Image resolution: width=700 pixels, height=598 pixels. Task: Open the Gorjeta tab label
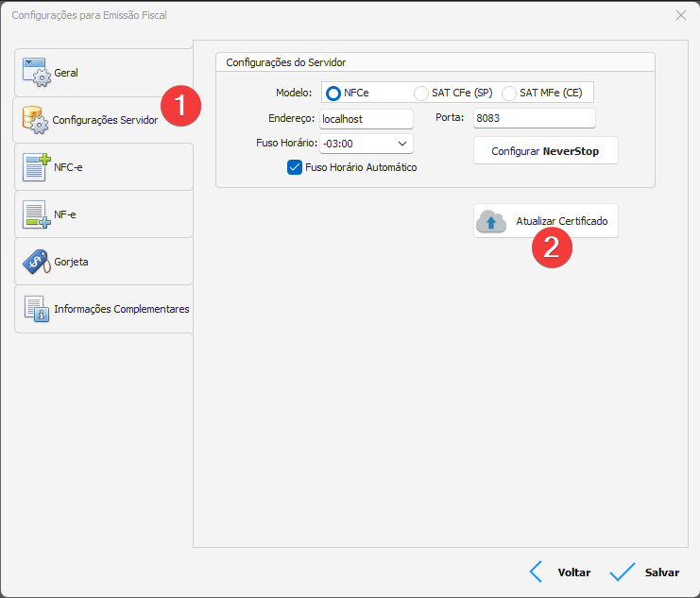(x=71, y=262)
